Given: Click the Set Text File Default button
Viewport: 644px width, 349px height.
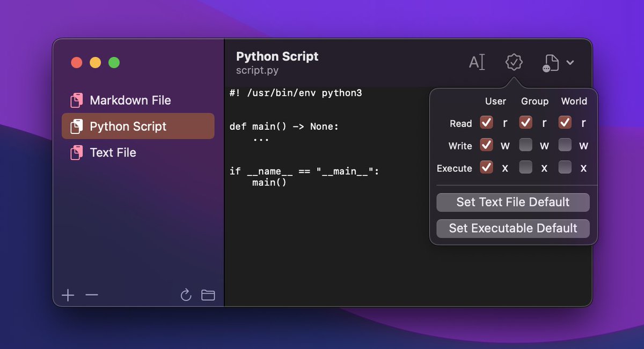Looking at the screenshot, I should pyautogui.click(x=513, y=202).
